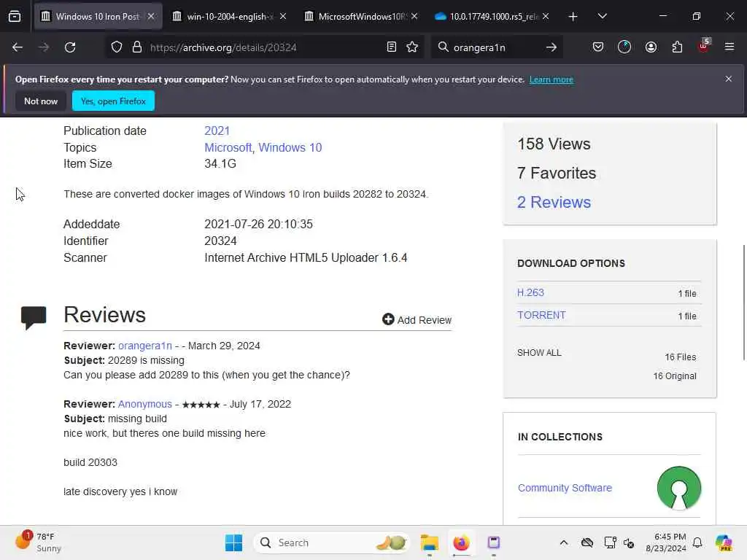Screen dimensions: 747x560
Task: Click the search box containing orangera1n
Action: (497, 47)
